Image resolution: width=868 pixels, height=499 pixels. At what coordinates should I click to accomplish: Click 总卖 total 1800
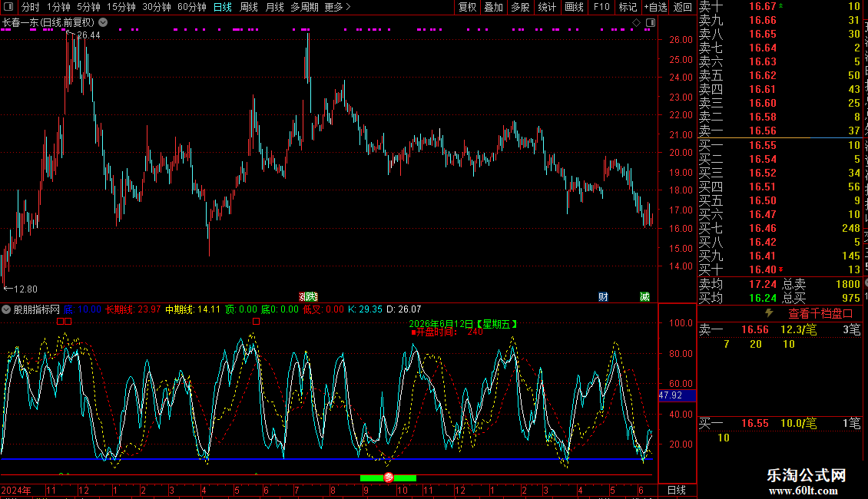[847, 284]
